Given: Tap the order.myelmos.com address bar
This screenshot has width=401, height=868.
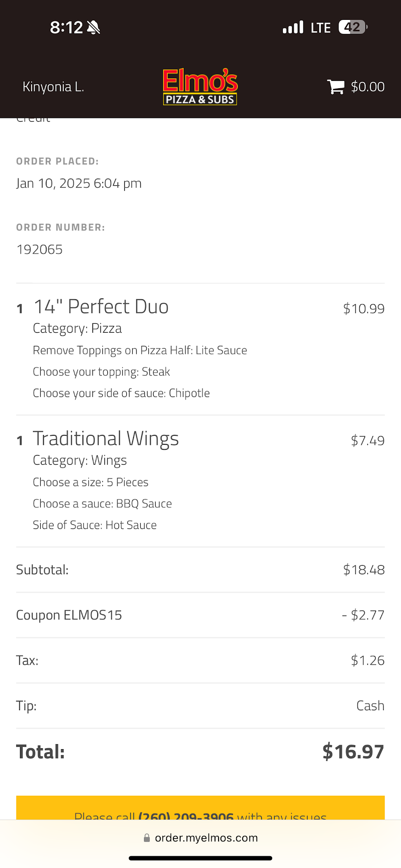Looking at the screenshot, I should [x=206, y=838].
